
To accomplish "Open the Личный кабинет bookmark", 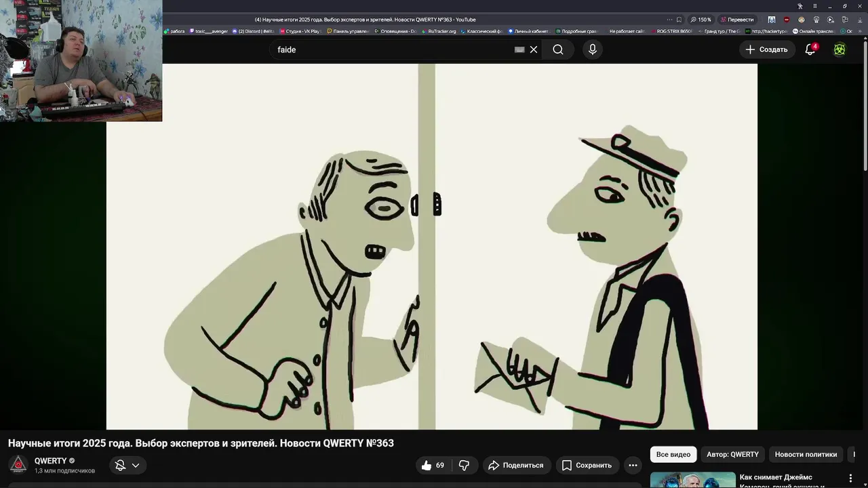I will (x=528, y=31).
